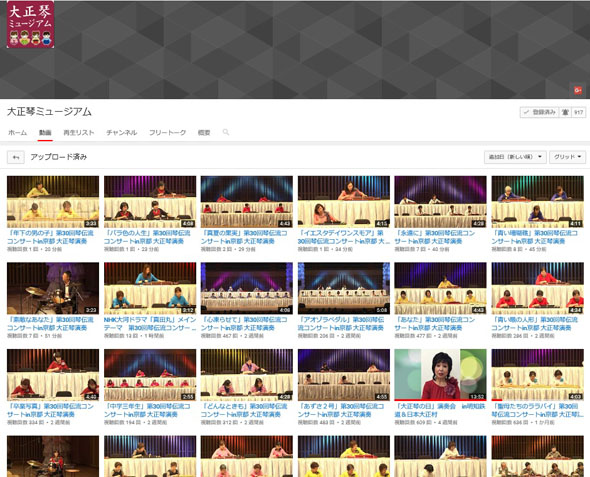Play the 4:55 「あずさ２号」 thumbnail
Image resolution: width=590 pixels, height=477 pixels.
[x=344, y=375]
